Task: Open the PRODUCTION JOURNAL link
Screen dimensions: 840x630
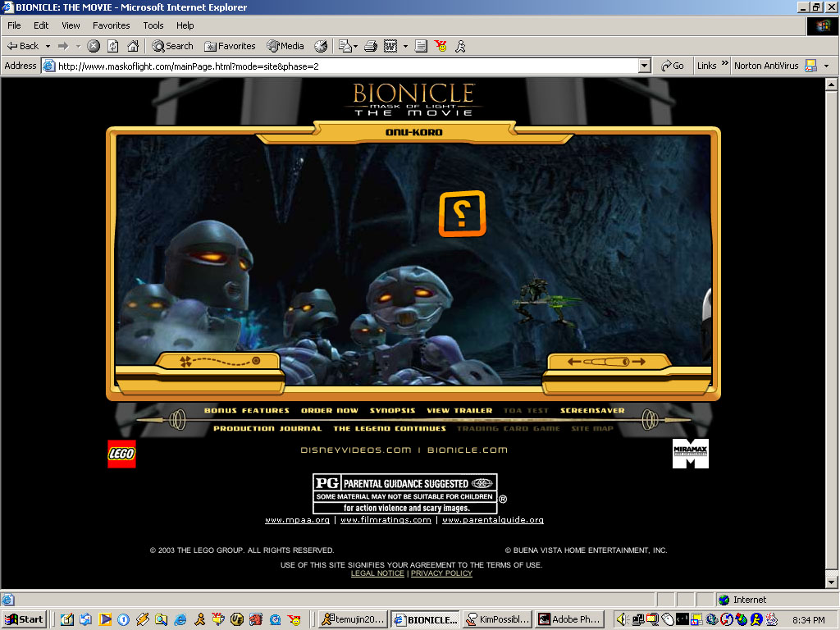Action: 267,428
